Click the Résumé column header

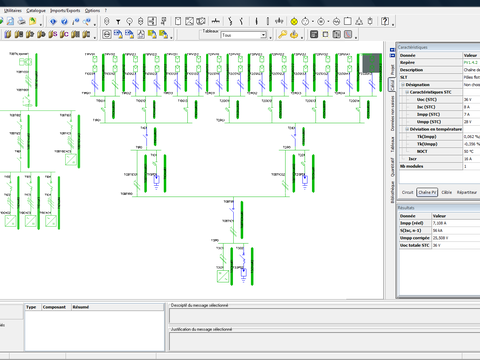point(118,307)
